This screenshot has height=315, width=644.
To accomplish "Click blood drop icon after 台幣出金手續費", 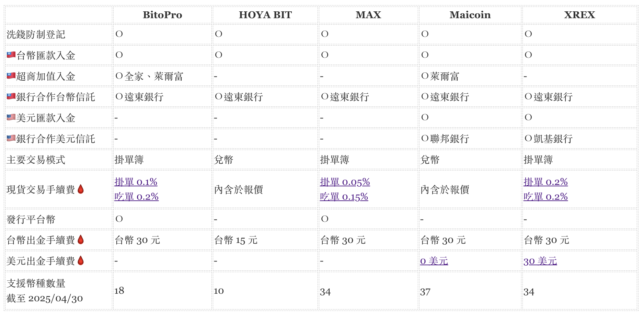I will coord(81,240).
